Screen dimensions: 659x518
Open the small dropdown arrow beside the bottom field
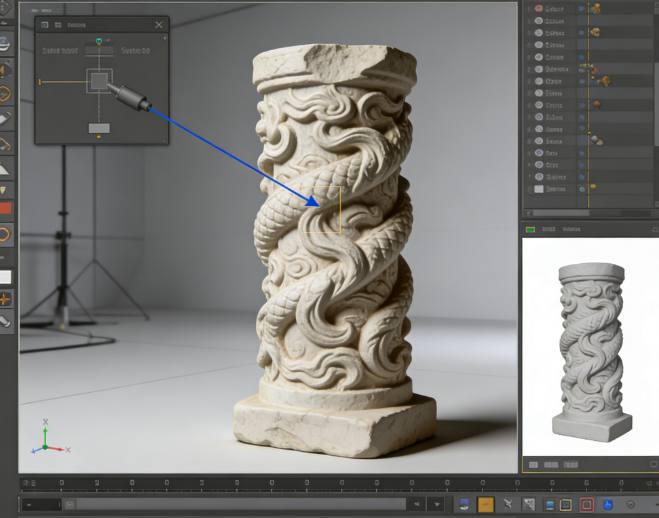(x=437, y=504)
